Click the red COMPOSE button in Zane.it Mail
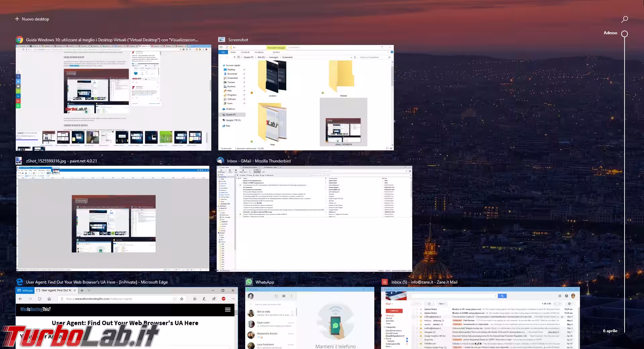The height and width of the screenshot is (349, 644). pyautogui.click(x=394, y=311)
